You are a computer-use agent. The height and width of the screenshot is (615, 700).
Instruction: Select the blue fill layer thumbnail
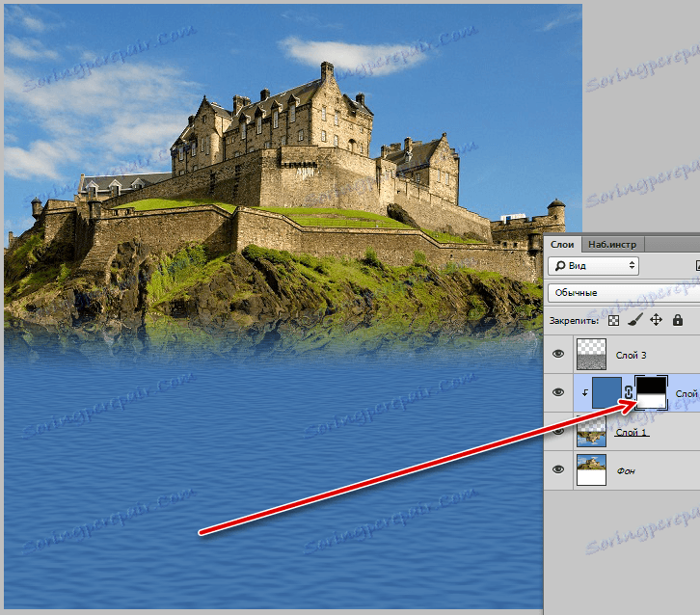point(606,392)
